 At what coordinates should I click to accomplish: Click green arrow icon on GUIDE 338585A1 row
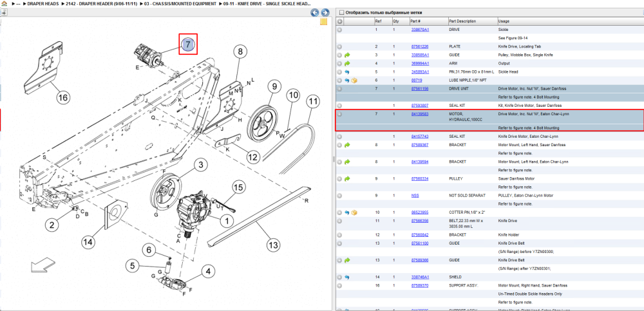coord(347,55)
